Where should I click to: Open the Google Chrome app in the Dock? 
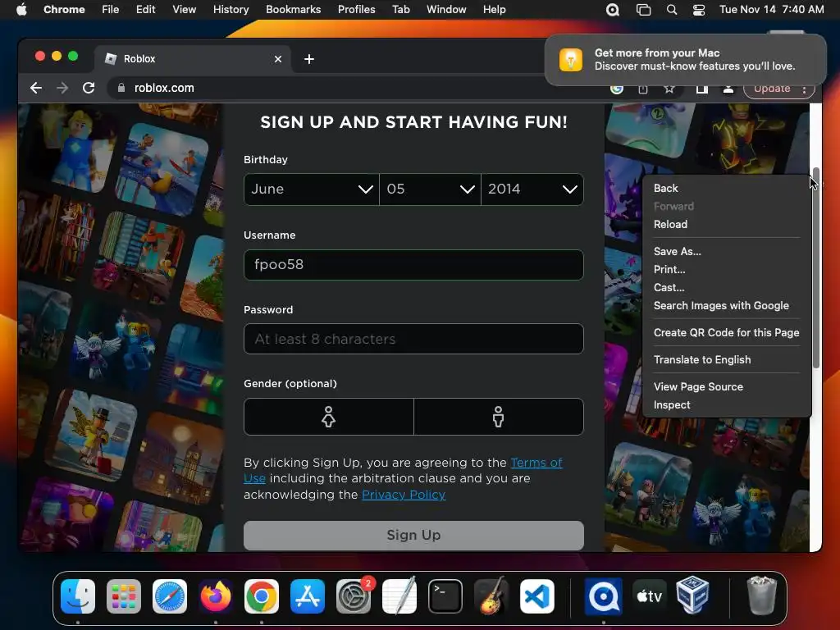click(262, 596)
